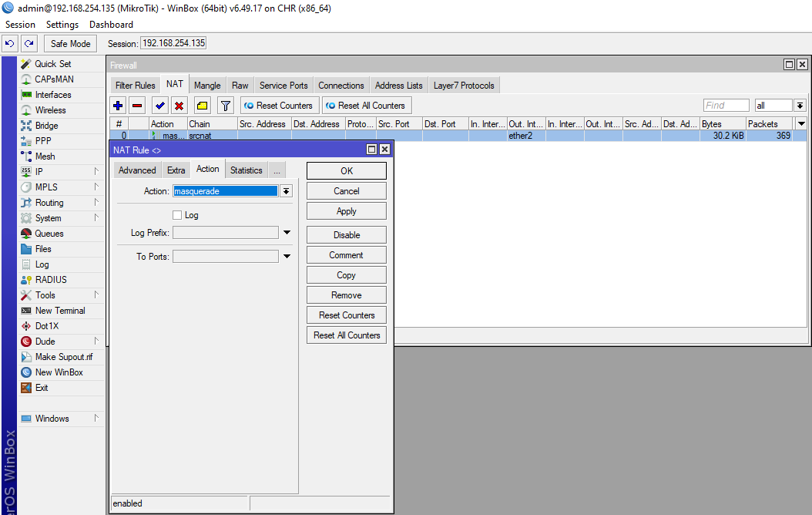The width and height of the screenshot is (812, 515).
Task: Open RADIUS in sidebar
Action: click(51, 280)
